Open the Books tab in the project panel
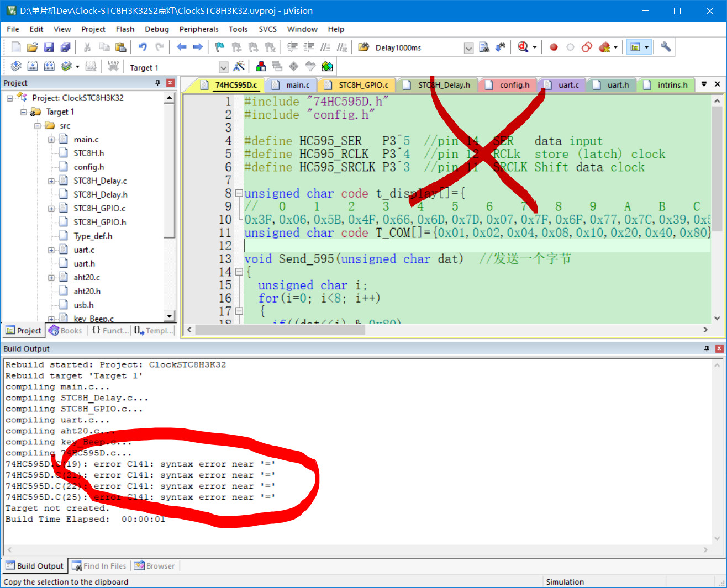 coord(66,331)
